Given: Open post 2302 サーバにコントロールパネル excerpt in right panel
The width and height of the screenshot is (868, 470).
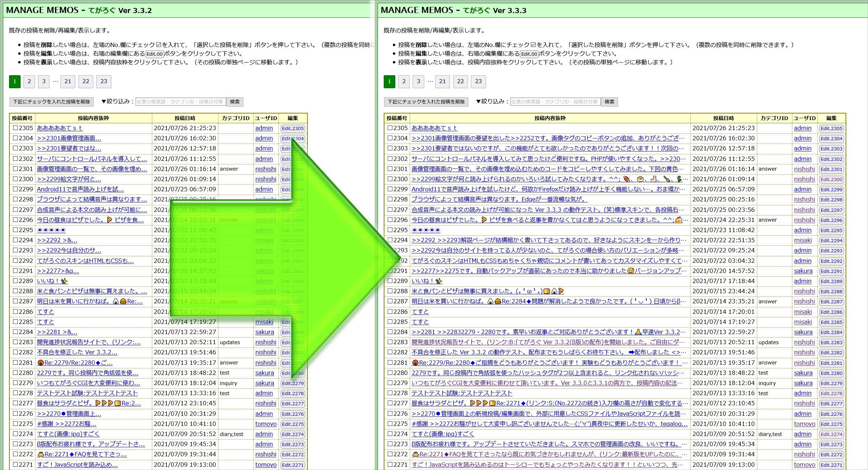Looking at the screenshot, I should [x=549, y=159].
